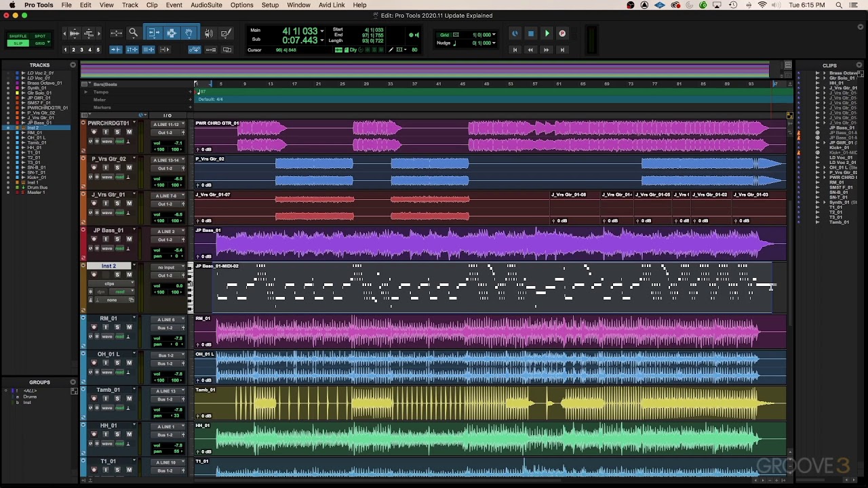Select the Trim tool
The width and height of the screenshot is (868, 488).
(x=154, y=33)
